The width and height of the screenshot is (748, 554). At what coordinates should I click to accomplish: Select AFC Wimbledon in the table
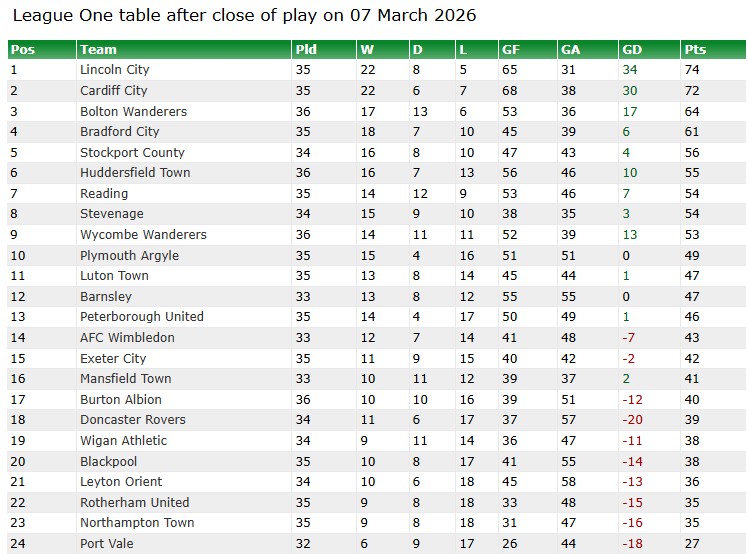click(127, 337)
